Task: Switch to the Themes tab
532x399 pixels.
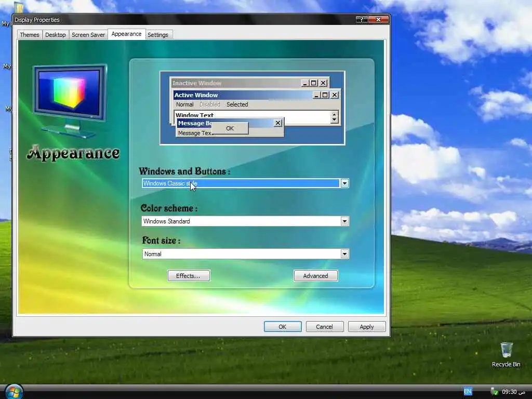Action: (30, 35)
